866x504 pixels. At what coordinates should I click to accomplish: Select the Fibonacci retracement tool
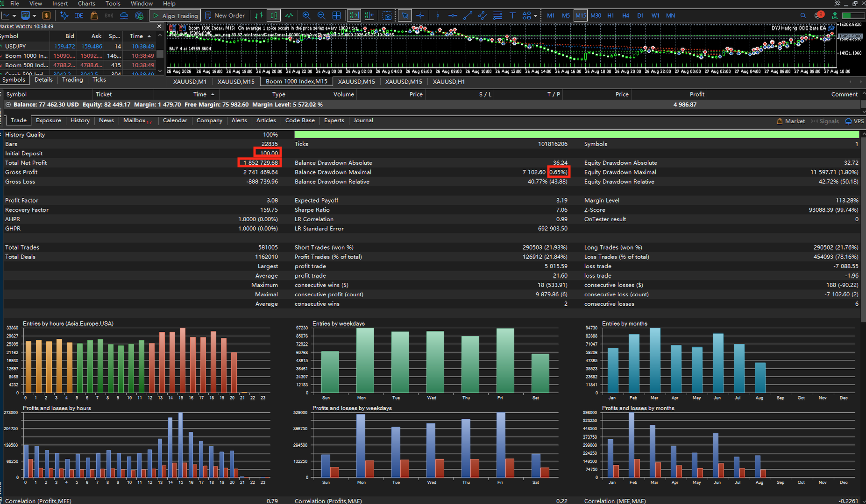coord(497,15)
